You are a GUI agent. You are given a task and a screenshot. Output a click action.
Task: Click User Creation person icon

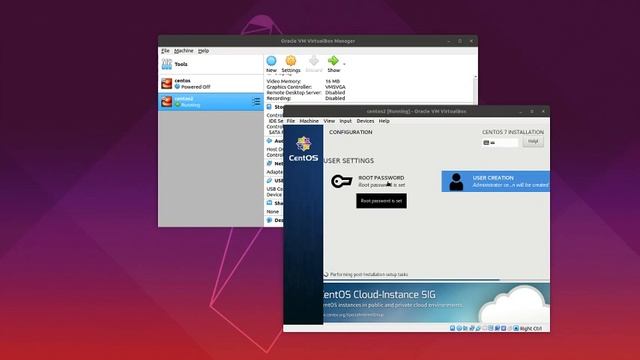click(456, 182)
